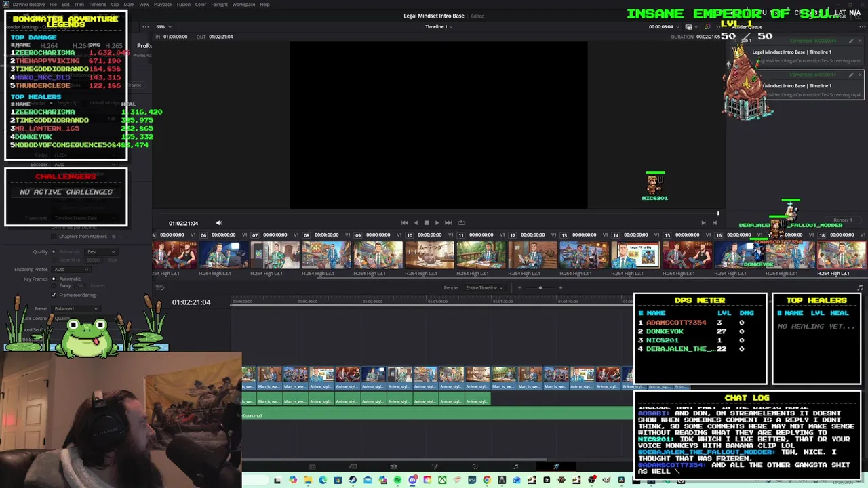Open the Quality Best dropdown
868x488 pixels.
101,251
